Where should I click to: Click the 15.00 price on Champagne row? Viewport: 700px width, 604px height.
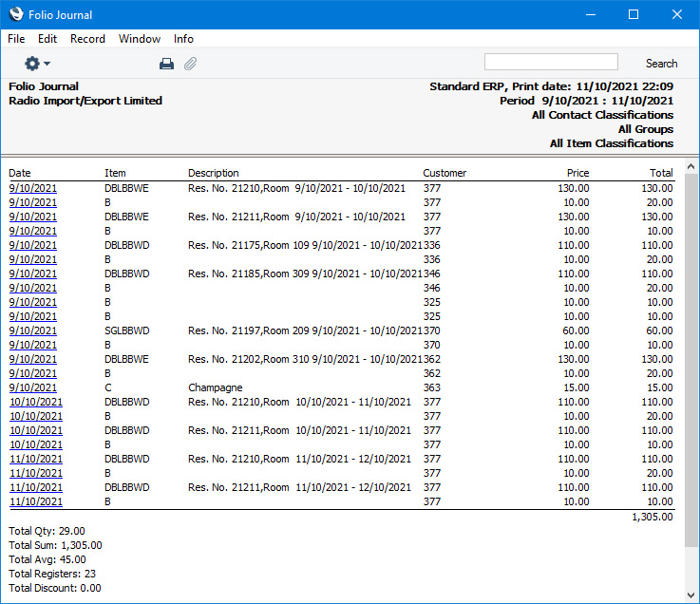click(x=576, y=387)
